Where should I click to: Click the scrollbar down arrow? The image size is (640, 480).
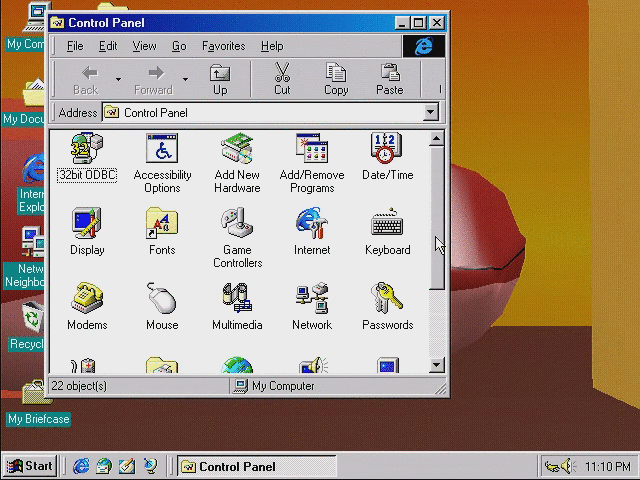[x=436, y=365]
